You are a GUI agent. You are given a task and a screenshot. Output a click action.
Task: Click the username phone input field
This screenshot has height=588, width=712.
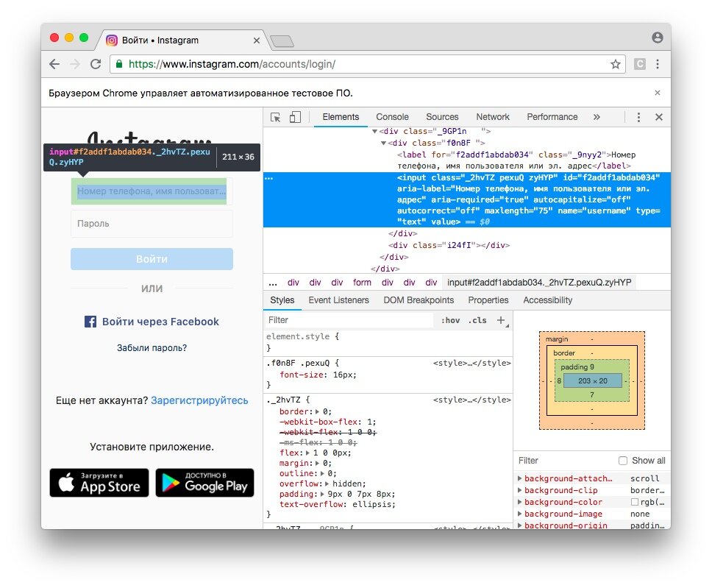(152, 191)
